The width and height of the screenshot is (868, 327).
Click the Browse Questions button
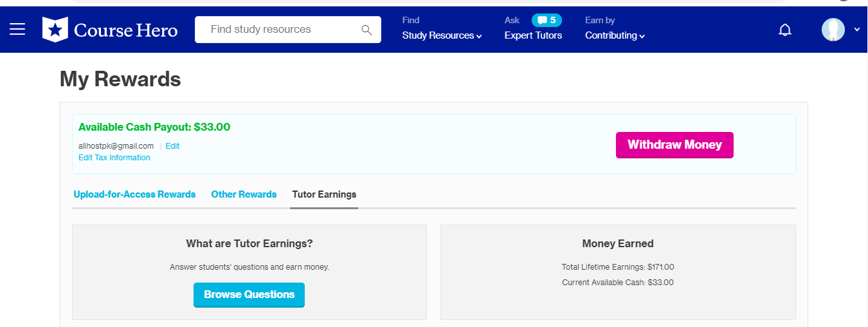tap(249, 295)
